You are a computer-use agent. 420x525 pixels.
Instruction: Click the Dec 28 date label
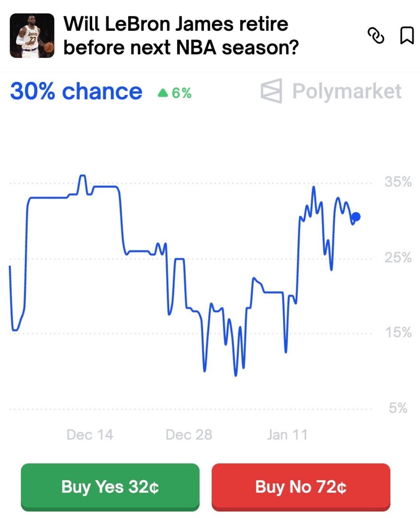pos(189,434)
